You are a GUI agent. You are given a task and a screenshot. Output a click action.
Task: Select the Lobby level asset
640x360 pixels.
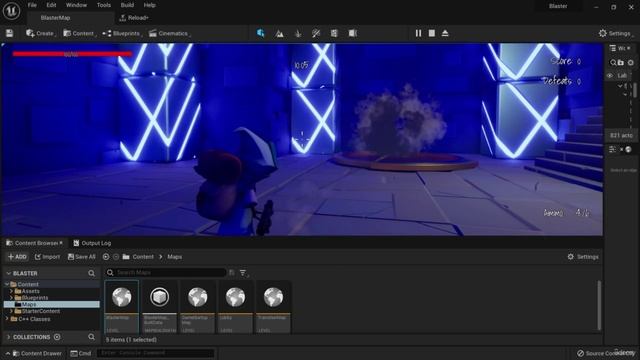click(236, 307)
